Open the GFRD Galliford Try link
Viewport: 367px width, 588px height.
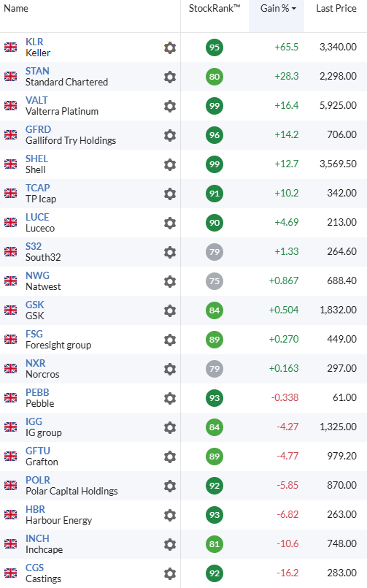point(38,129)
